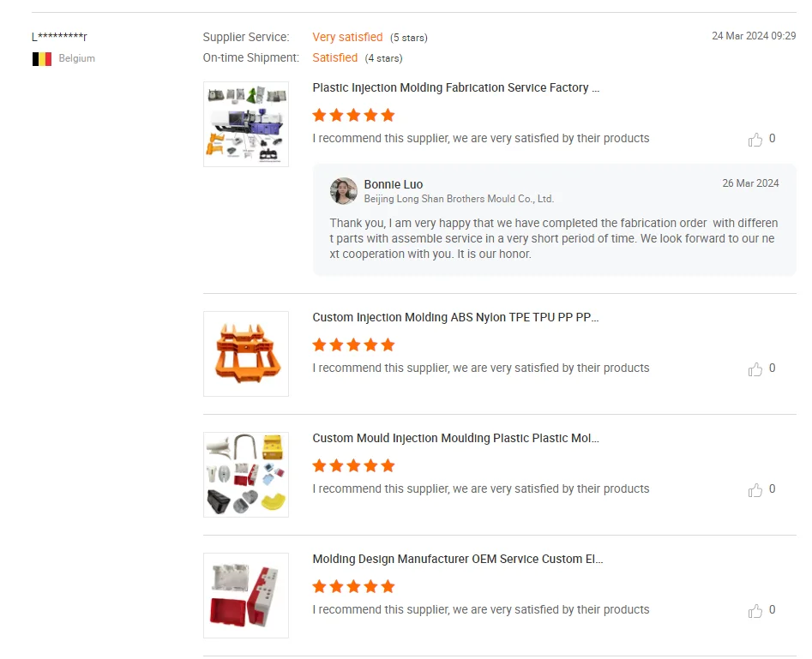This screenshot has height=659, width=812.
Task: View the injection molding machine thumbnail
Action: [246, 124]
